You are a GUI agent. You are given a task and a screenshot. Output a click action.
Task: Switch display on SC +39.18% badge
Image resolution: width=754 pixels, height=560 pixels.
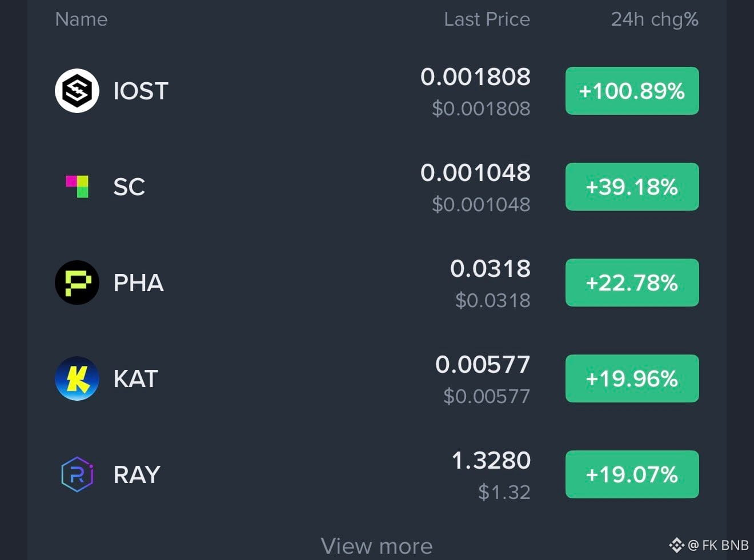(632, 187)
